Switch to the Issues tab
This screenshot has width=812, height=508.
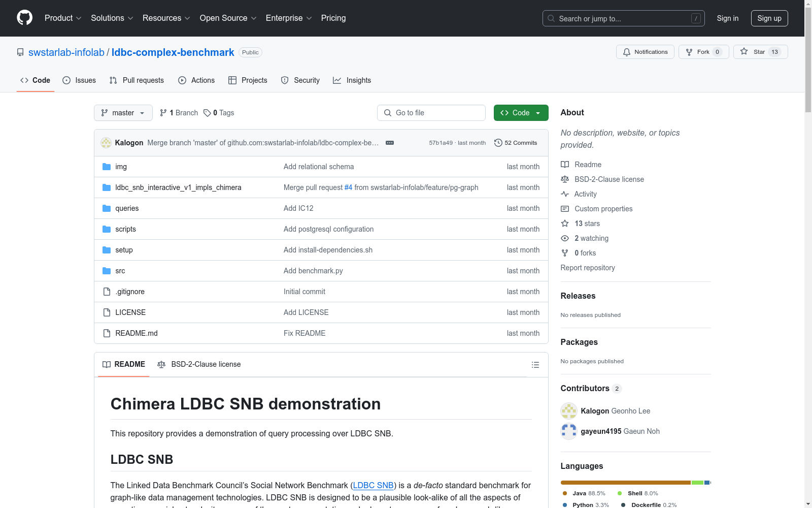pyautogui.click(x=79, y=80)
